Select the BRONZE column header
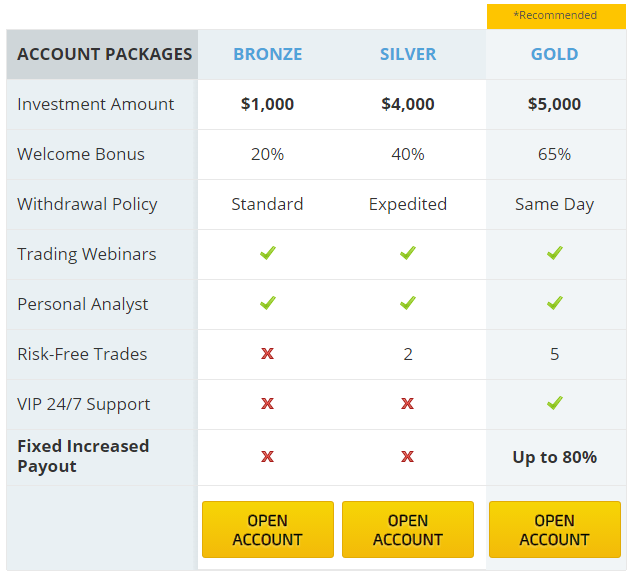The image size is (632, 576). (268, 54)
